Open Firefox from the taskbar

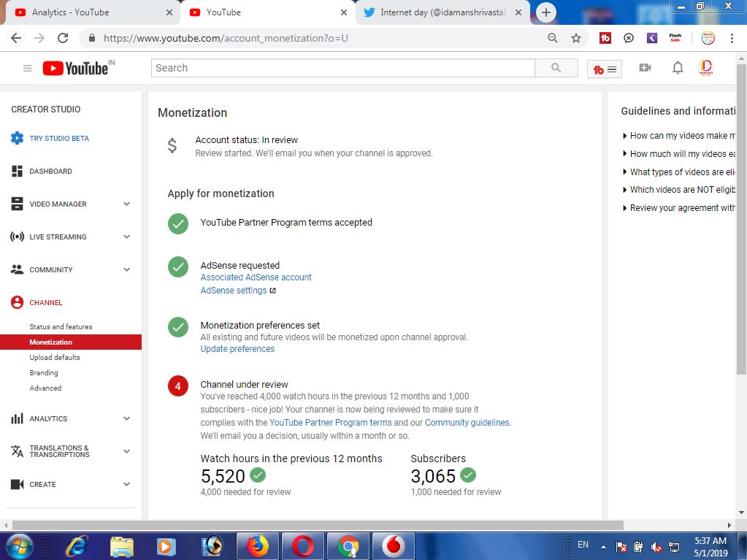258,546
